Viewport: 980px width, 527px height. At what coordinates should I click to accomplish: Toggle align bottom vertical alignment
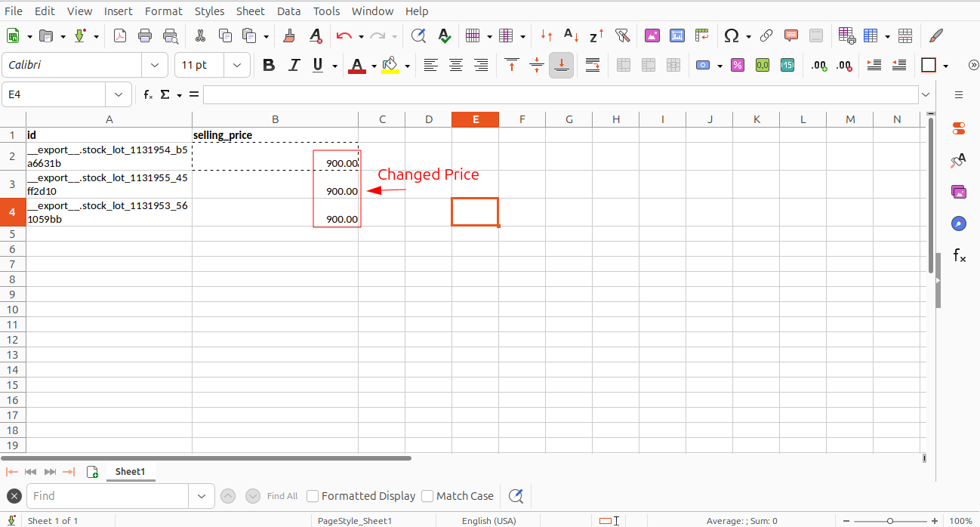(x=561, y=65)
